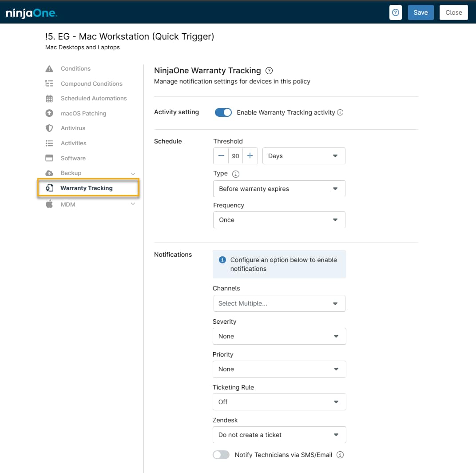Save the policy changes

point(420,12)
